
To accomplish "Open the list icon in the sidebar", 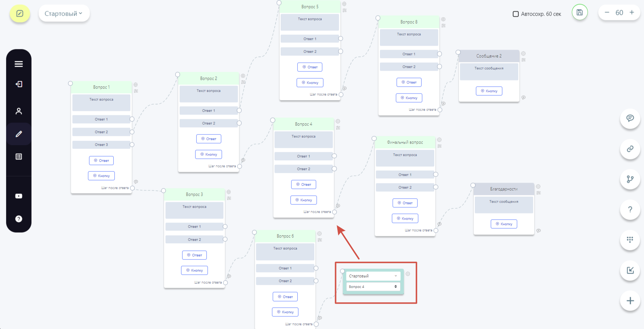I will pos(19,157).
